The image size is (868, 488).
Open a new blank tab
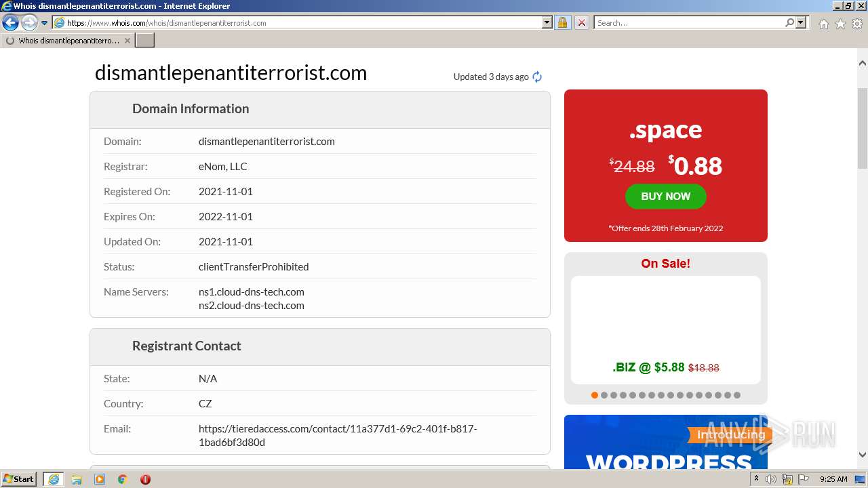click(145, 41)
